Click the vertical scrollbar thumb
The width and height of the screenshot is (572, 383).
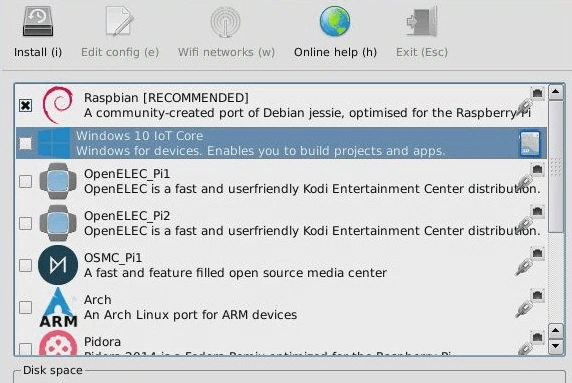556,166
